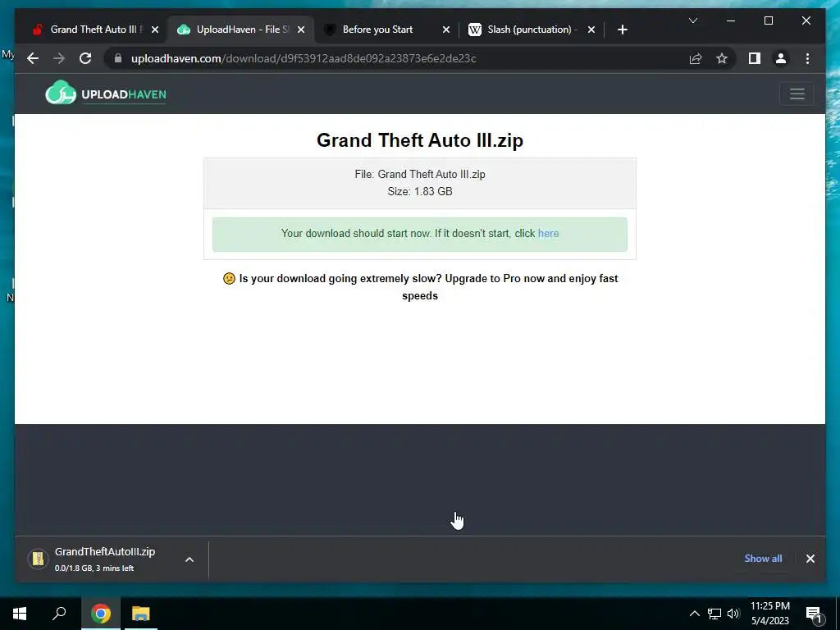Viewport: 840px width, 630px height.
Task: Click the address bar URL
Action: point(304,58)
